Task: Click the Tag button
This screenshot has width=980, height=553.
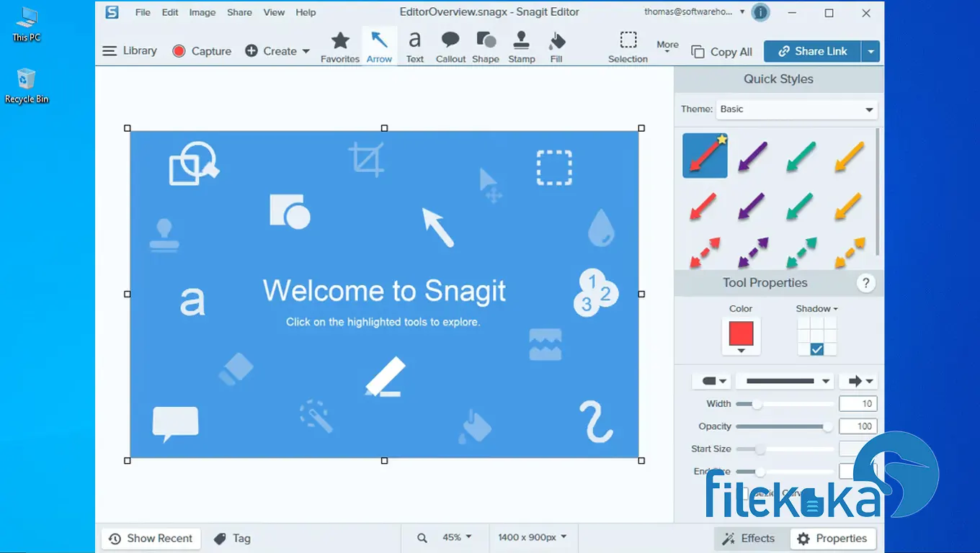Action: tap(233, 538)
